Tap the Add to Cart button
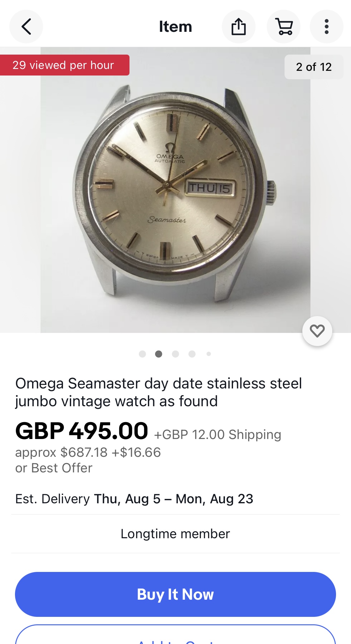Image resolution: width=351 pixels, height=644 pixels. click(175, 637)
